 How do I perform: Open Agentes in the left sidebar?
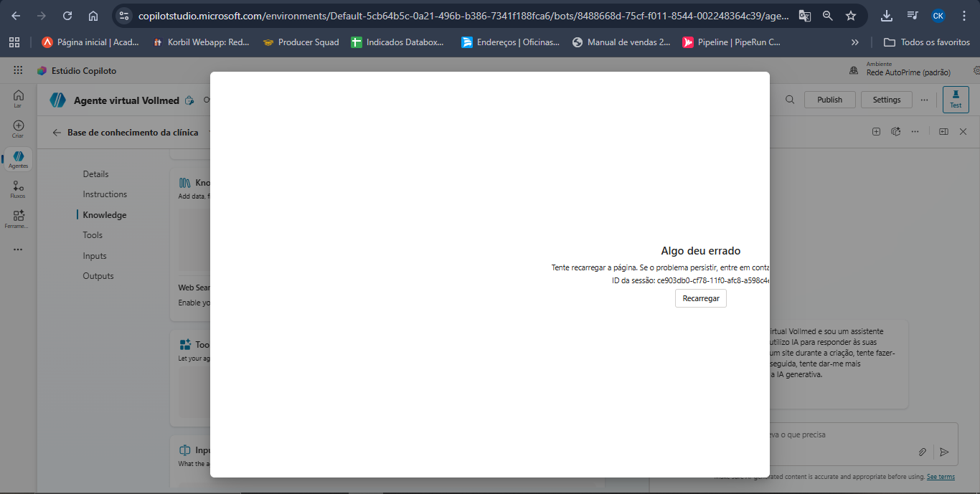pos(19,159)
